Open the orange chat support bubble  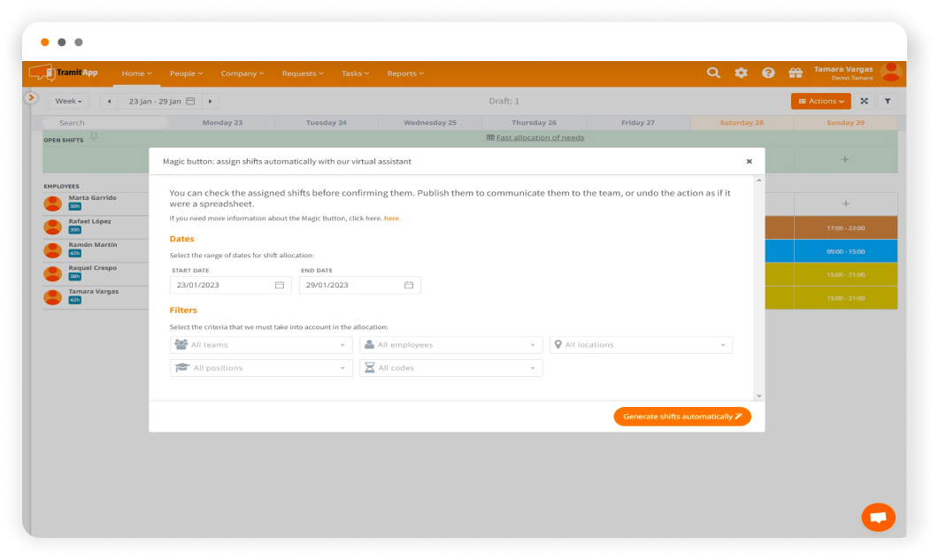(878, 518)
